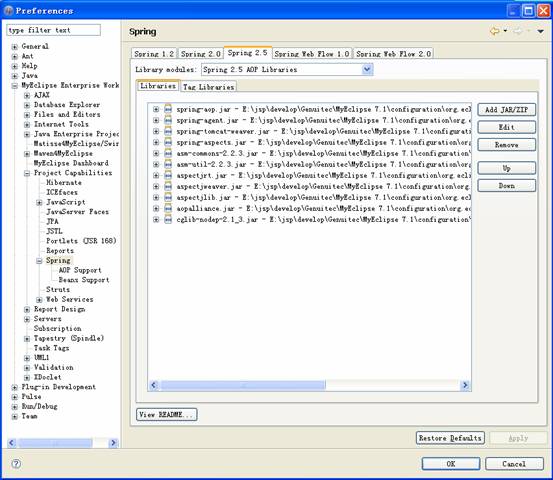The height and width of the screenshot is (480, 553).
Task: Click the jar icon of aspectjweaver.jar
Action: (x=168, y=186)
